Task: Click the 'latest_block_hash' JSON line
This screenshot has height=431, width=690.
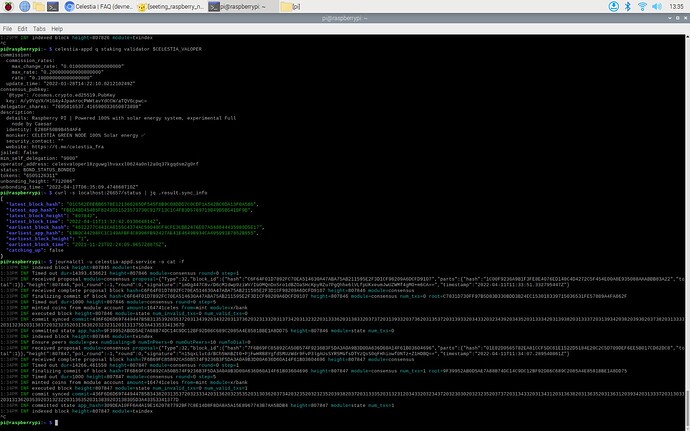Action: (x=132, y=204)
